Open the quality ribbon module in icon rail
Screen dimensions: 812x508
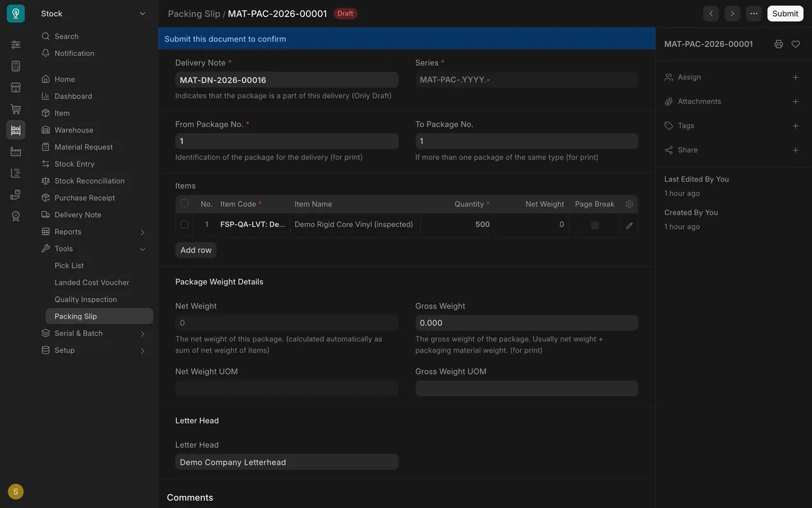tap(16, 216)
